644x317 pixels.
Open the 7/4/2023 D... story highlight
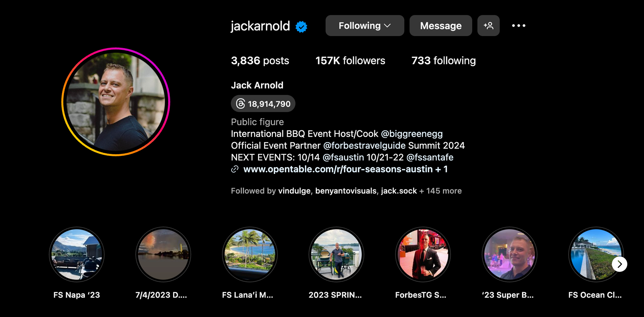163,255
